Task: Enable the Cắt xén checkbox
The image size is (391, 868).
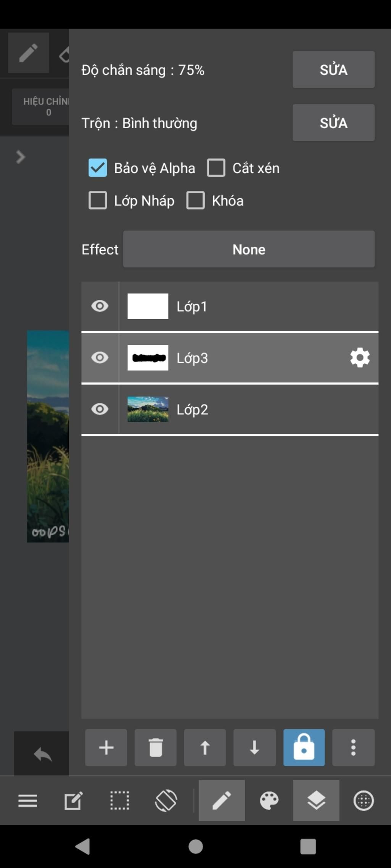Action: [216, 168]
